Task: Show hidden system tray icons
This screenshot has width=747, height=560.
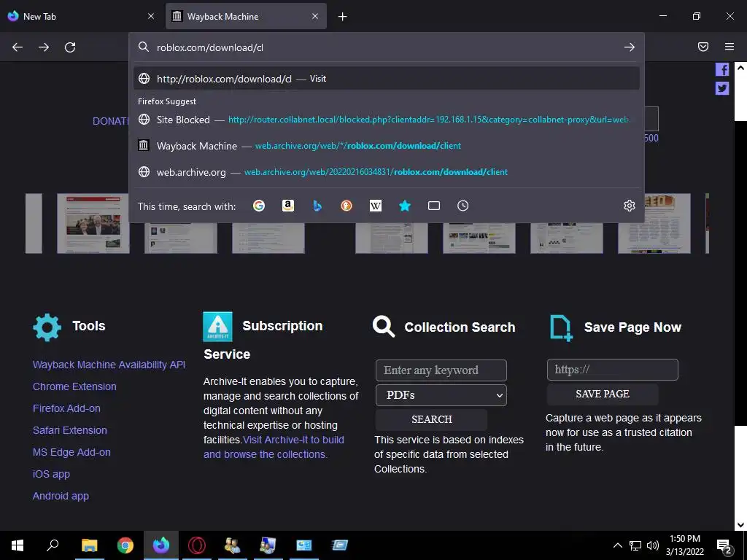Action: (x=617, y=545)
